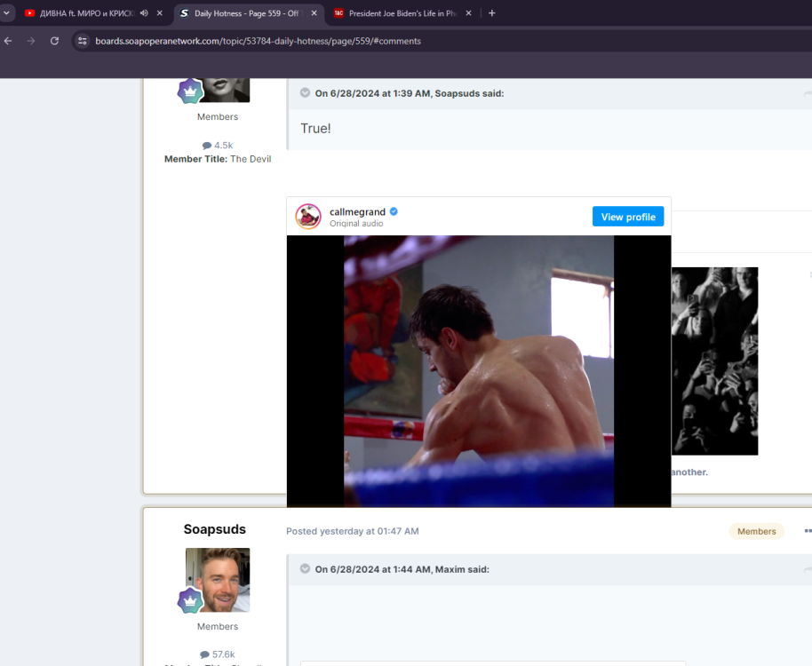Open the tab search dropdown arrow
Image resolution: width=812 pixels, height=666 pixels.
(x=7, y=13)
